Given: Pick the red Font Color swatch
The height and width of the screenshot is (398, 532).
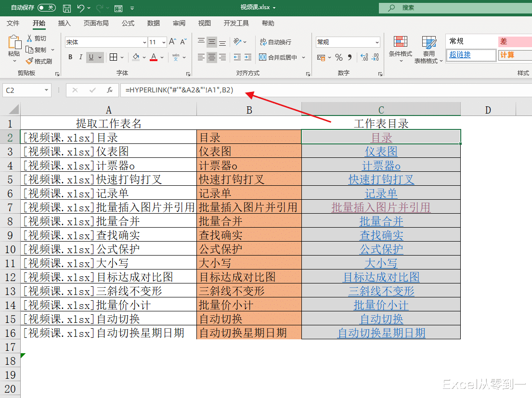Looking at the screenshot, I should point(153,57).
